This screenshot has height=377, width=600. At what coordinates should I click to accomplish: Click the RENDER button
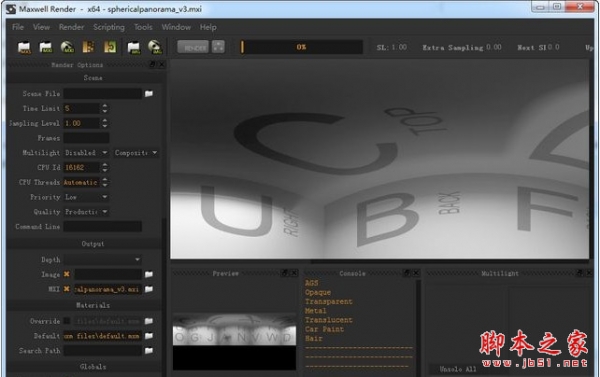193,47
